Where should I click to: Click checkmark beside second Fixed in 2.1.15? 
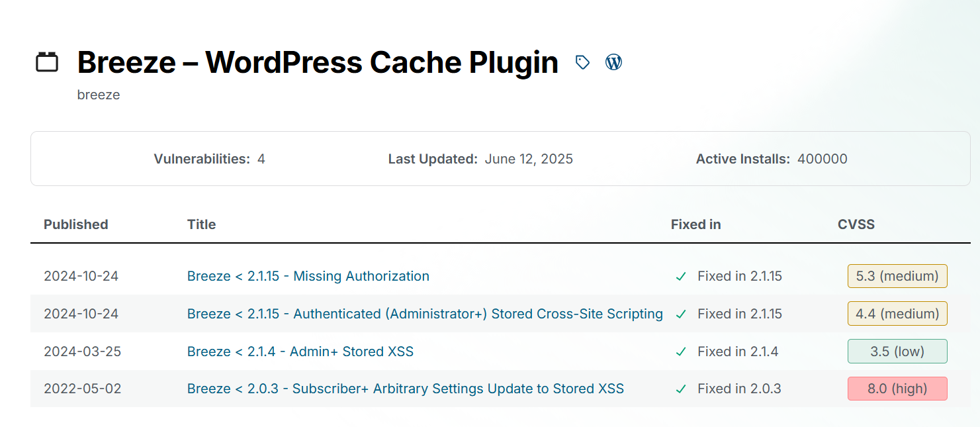pyautogui.click(x=681, y=314)
